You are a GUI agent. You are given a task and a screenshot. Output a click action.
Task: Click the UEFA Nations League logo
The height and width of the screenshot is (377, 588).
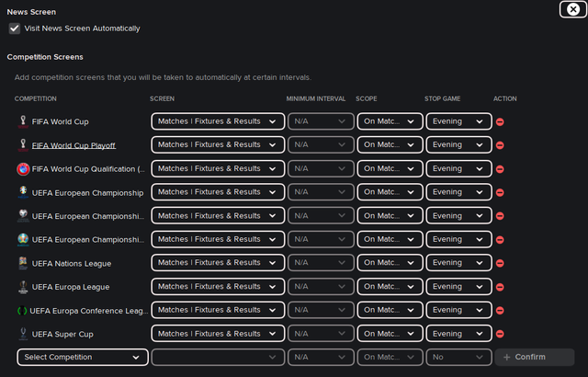tap(23, 263)
